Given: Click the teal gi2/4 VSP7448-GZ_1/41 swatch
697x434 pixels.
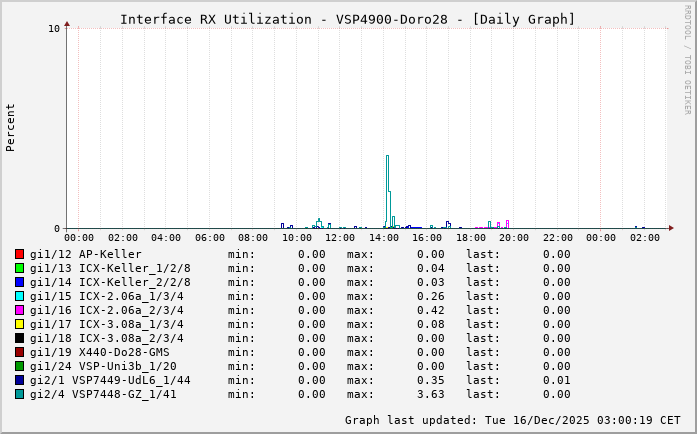Looking at the screenshot, I should [19, 394].
